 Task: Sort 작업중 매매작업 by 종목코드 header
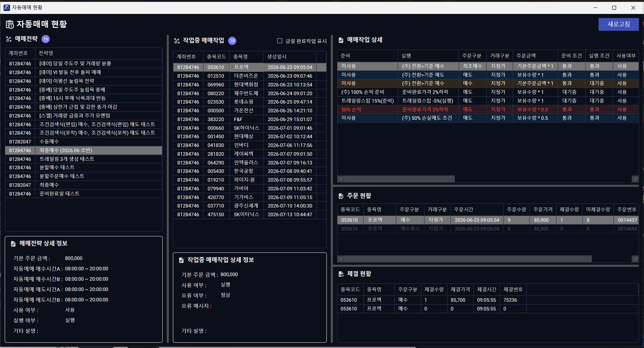[216, 57]
